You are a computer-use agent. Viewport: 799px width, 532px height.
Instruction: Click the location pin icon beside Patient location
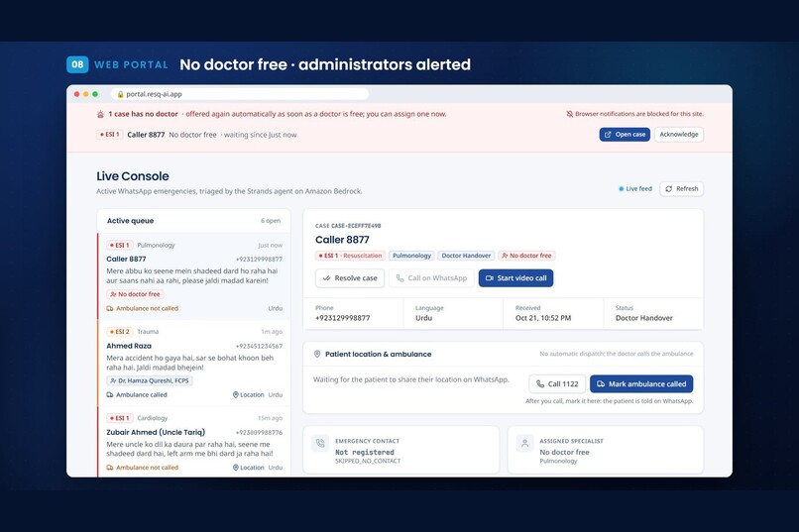317,354
